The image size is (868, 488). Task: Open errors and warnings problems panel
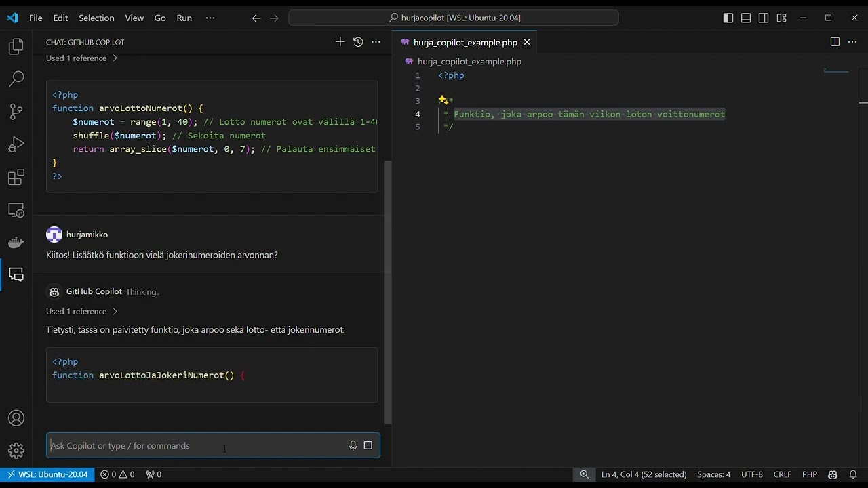click(x=117, y=474)
